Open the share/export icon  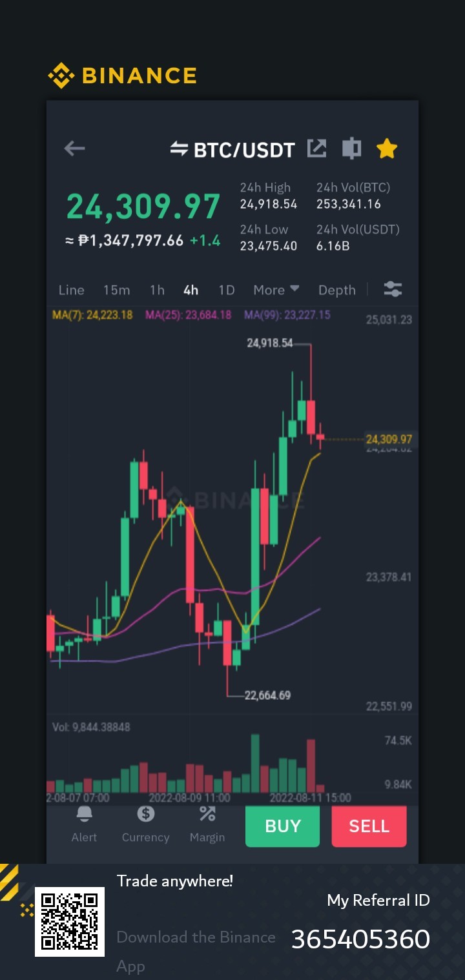[316, 148]
